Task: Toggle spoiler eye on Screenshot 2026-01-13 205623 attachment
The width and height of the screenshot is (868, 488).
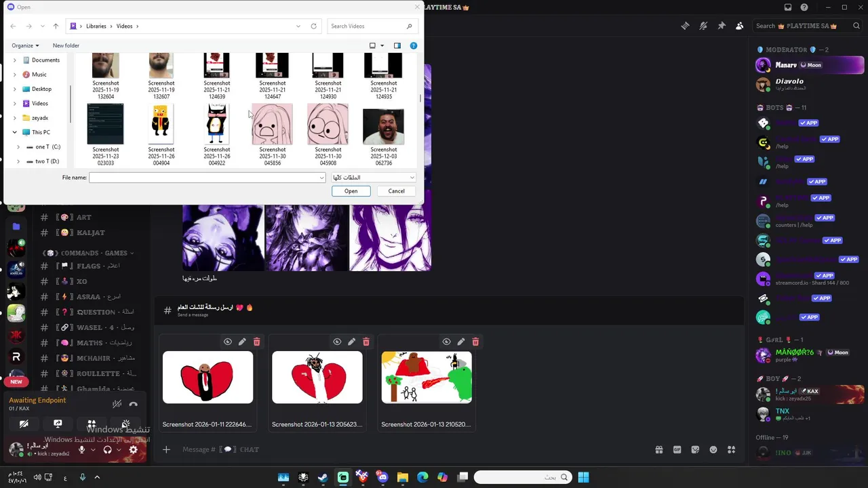Action: tap(337, 342)
